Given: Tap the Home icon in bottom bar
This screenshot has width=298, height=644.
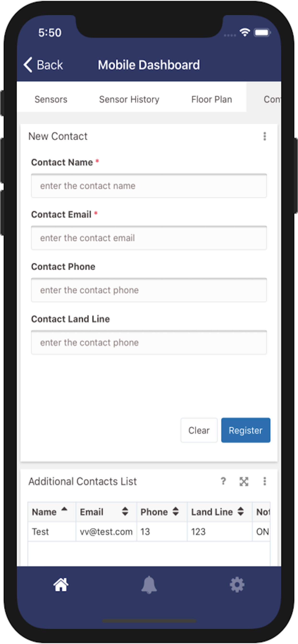Looking at the screenshot, I should [61, 585].
